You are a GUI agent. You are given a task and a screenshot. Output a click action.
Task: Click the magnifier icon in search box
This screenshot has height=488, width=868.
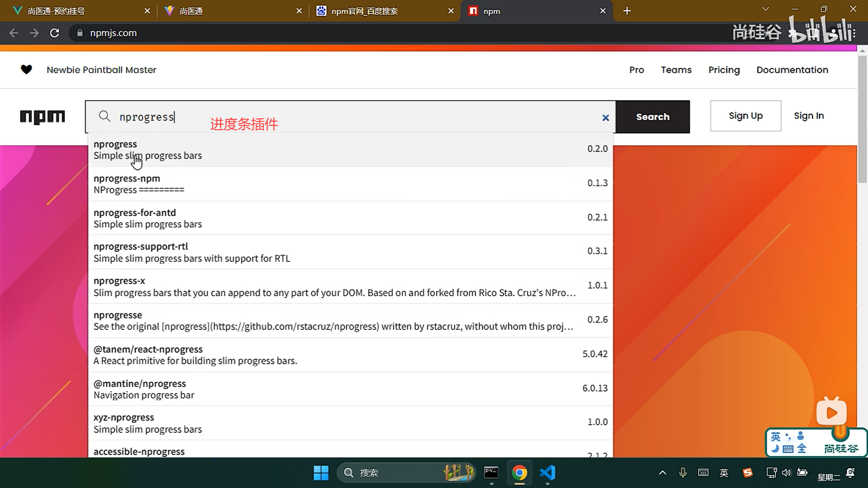(x=104, y=117)
